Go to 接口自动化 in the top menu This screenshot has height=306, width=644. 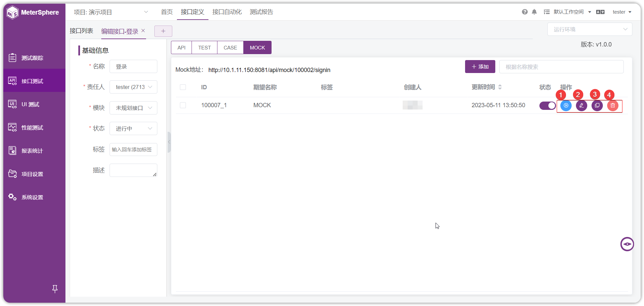227,12
